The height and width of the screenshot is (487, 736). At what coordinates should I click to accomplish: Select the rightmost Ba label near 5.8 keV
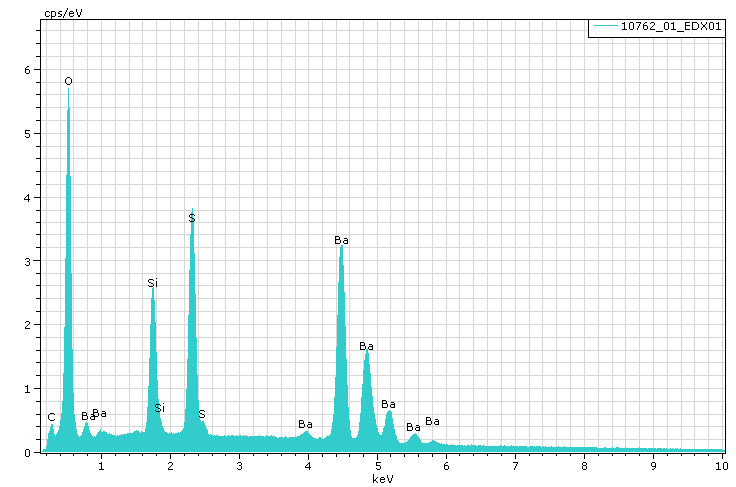click(x=432, y=421)
